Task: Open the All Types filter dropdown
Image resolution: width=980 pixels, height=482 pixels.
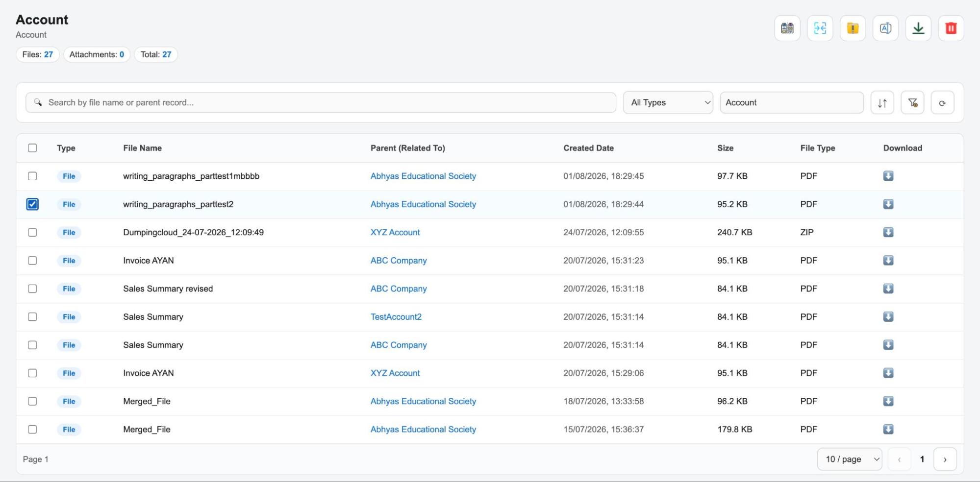Action: 668,102
